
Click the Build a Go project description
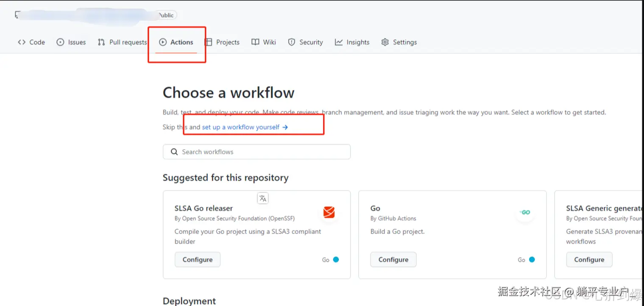[398, 231]
